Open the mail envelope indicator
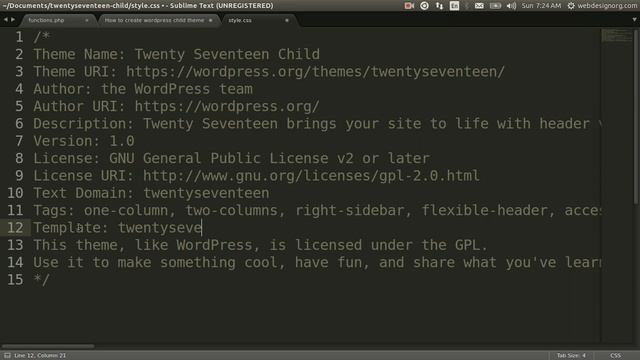Image resolution: width=640 pixels, height=360 pixels. pyautogui.click(x=479, y=6)
